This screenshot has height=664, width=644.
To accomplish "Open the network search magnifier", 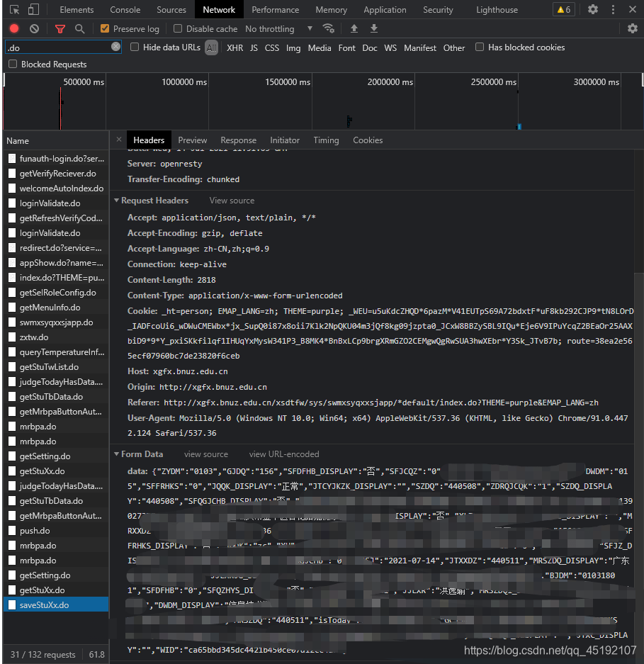I will tap(79, 29).
